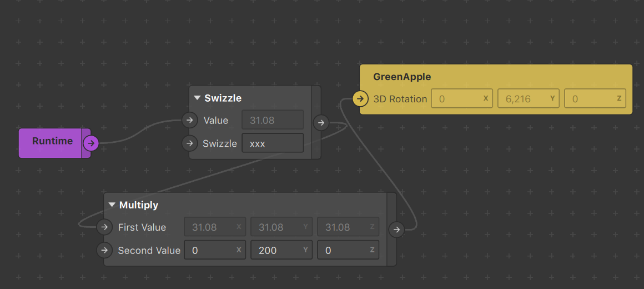Viewport: 644px width, 289px height.
Task: Click the Multiply patch output port
Action: [x=397, y=230]
